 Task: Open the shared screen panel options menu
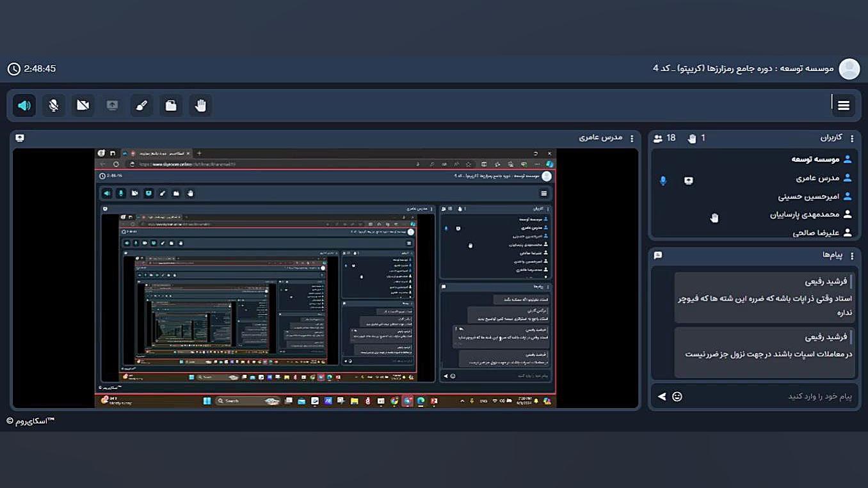coord(632,138)
